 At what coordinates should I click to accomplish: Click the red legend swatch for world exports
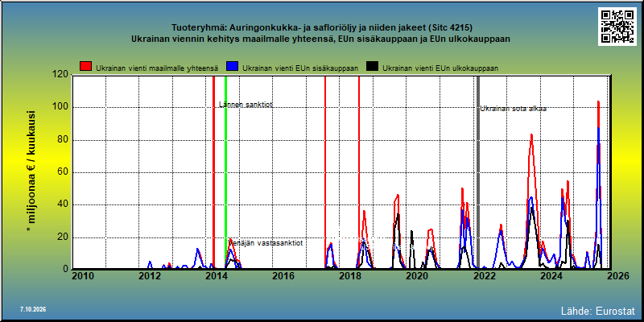point(86,67)
